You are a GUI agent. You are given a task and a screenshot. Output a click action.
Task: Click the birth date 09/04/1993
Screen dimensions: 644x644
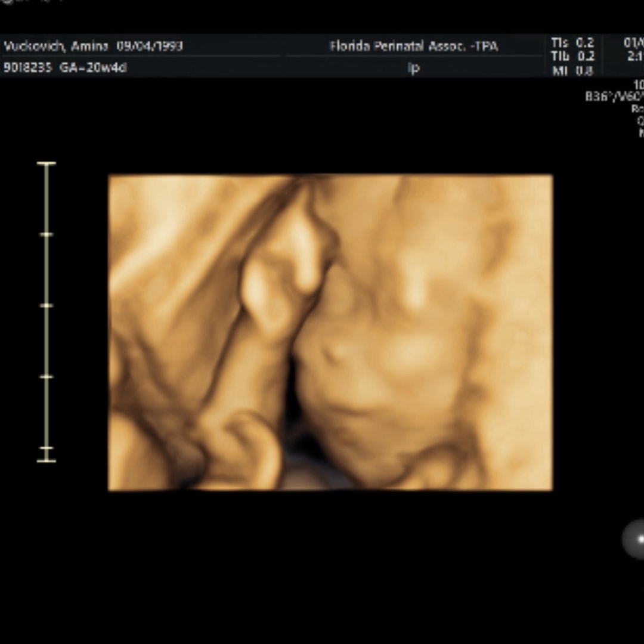[149, 46]
